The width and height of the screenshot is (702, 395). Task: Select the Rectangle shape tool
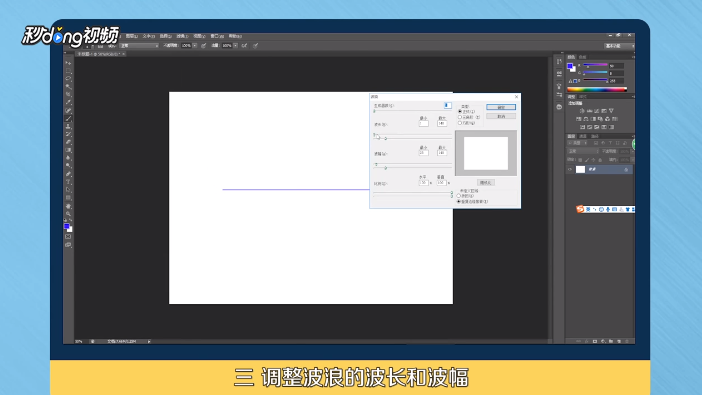click(68, 198)
